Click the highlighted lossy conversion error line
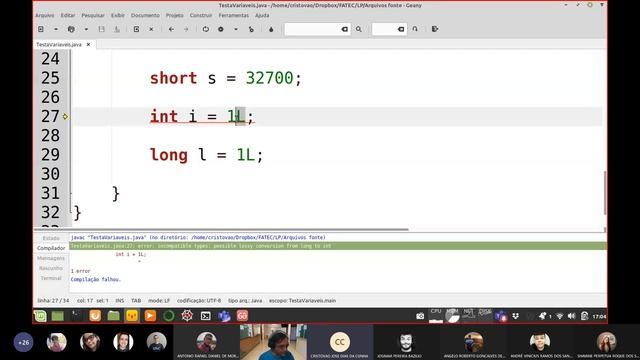 tap(338, 246)
